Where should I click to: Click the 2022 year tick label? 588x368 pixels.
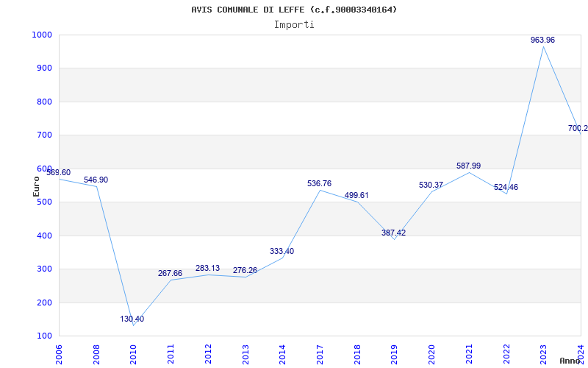pos(506,355)
